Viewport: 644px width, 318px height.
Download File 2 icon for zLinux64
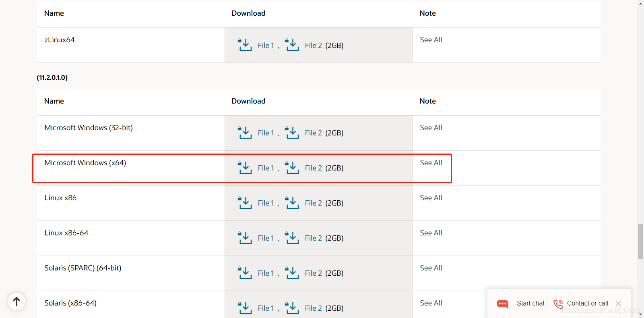(292, 45)
